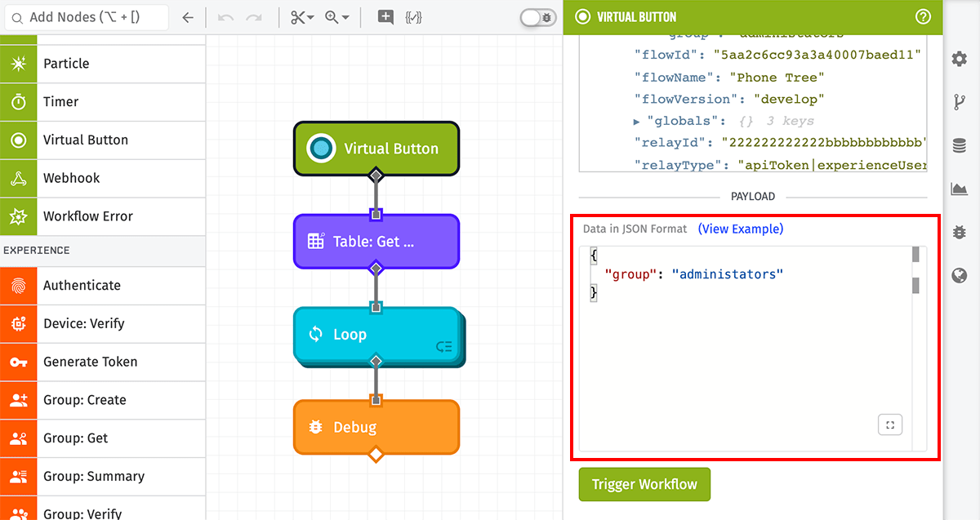980x520 pixels.
Task: Select the Device: Verify node
Action: [x=102, y=324]
